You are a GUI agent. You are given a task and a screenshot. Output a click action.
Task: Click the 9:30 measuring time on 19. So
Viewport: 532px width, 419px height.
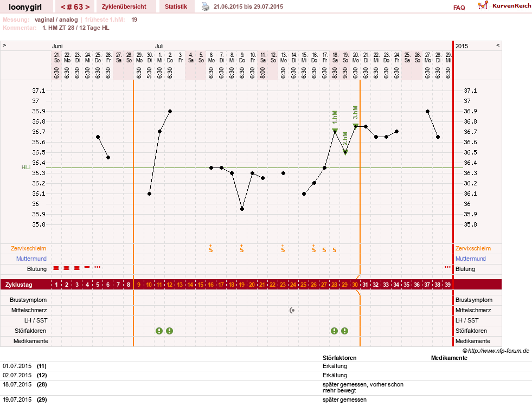(345, 73)
